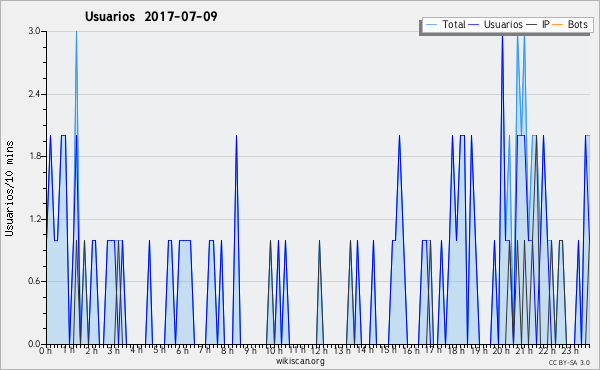Click the 'wikiscan.org' label below the chart
The image size is (600, 370).
pos(300,361)
